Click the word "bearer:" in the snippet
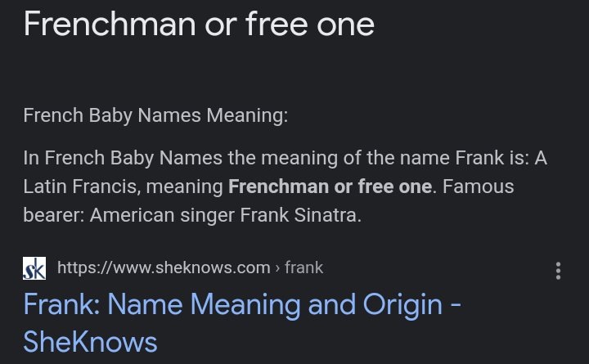Image resolution: width=589 pixels, height=364 pixels. tap(53, 216)
